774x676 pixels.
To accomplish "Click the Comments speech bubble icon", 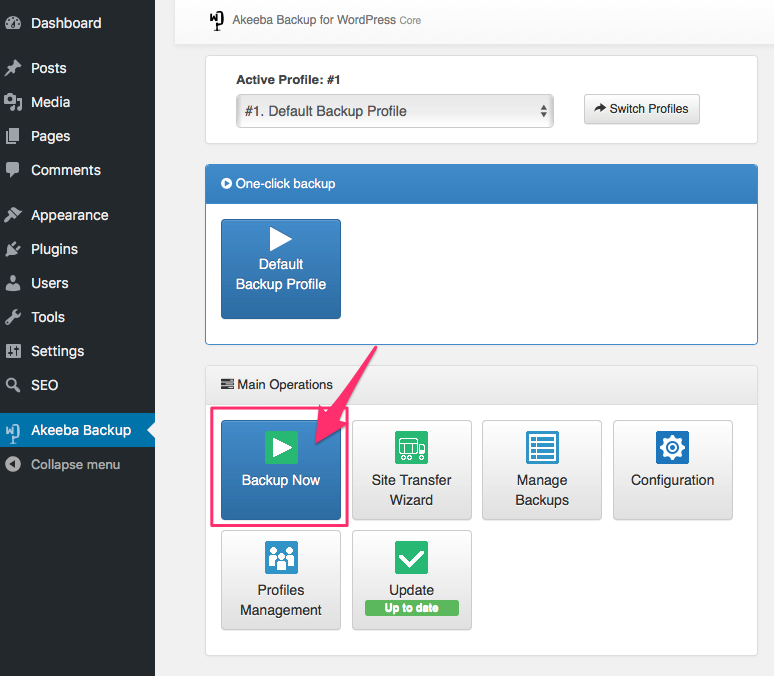I will pos(13,170).
